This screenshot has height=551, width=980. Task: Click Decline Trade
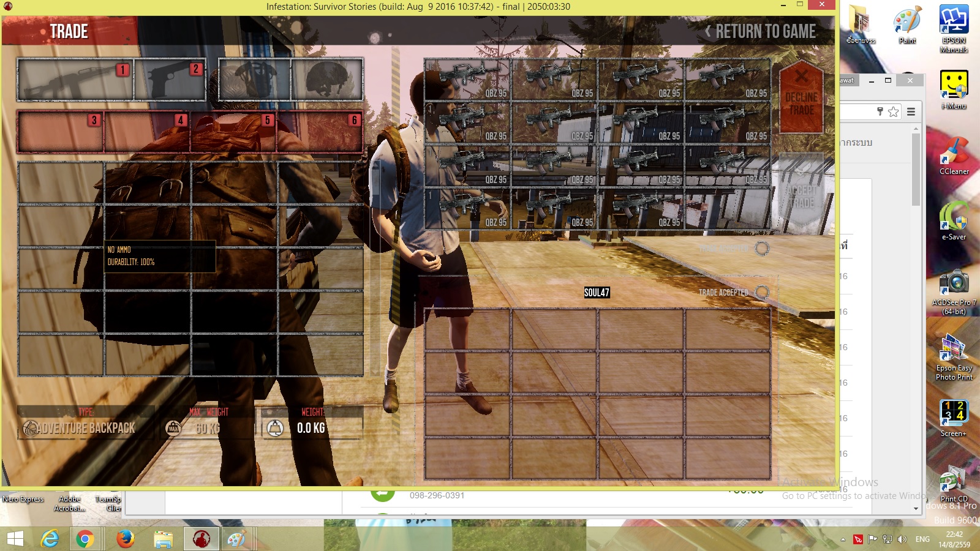(801, 97)
